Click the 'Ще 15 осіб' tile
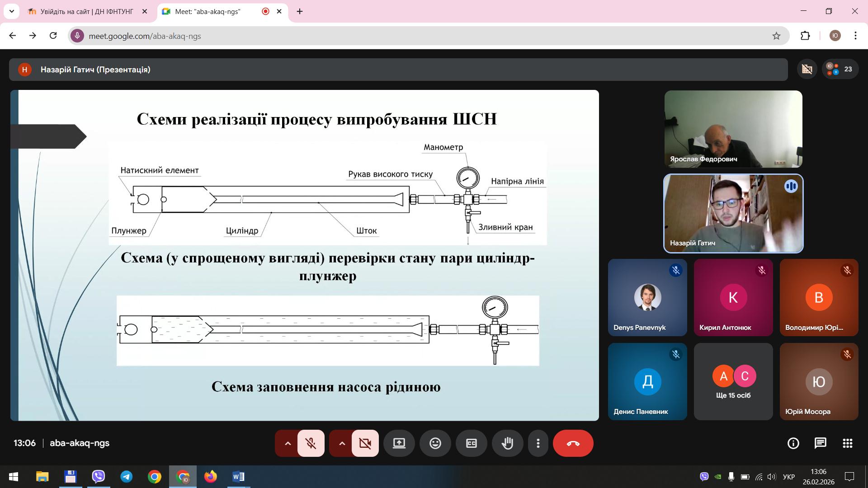This screenshot has width=868, height=488. click(733, 382)
